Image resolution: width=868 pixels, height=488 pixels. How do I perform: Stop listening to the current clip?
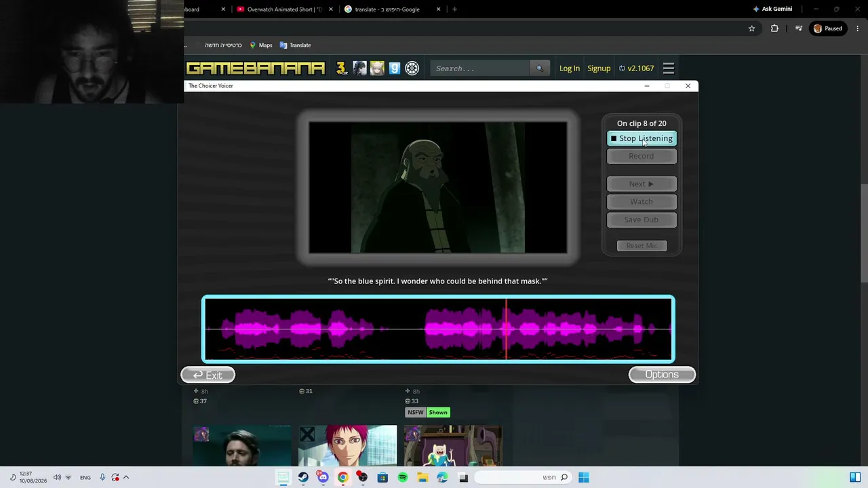(642, 138)
